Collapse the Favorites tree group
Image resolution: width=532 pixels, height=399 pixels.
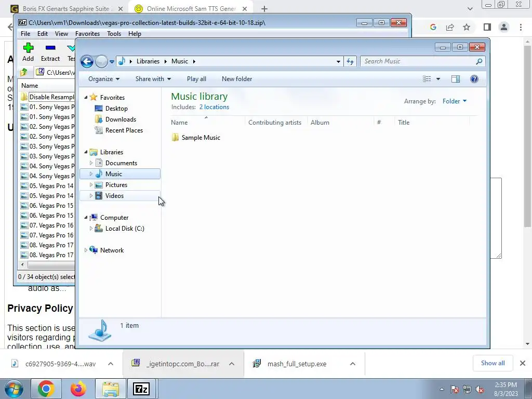pyautogui.click(x=86, y=97)
